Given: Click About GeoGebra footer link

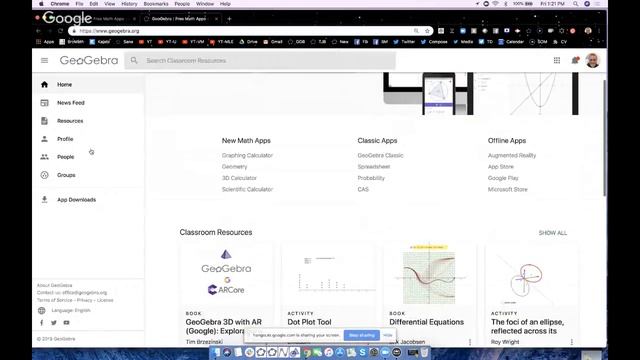Looking at the screenshot, I should point(54,285).
